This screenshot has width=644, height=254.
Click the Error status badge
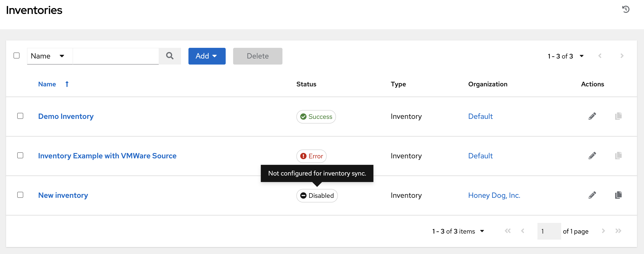(311, 156)
